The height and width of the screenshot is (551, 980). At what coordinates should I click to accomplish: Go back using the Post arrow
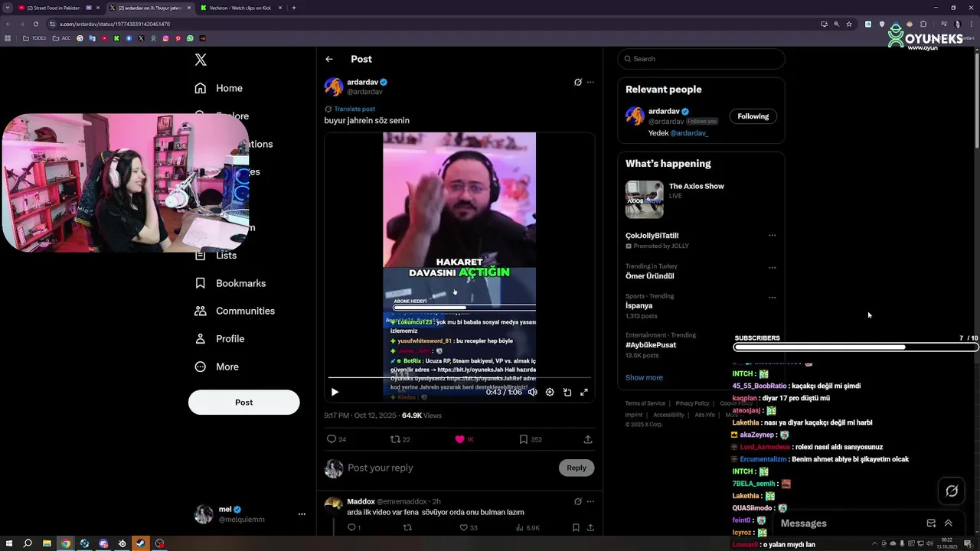coord(329,59)
